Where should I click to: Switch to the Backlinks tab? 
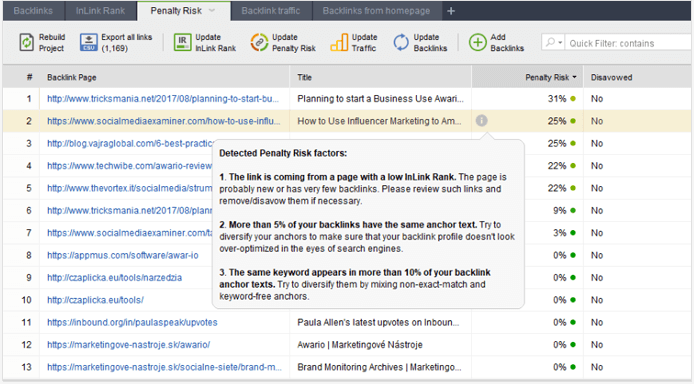pos(33,11)
